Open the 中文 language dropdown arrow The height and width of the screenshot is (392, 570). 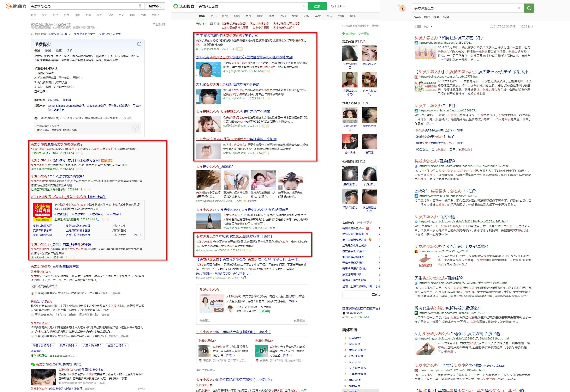[431, 26]
